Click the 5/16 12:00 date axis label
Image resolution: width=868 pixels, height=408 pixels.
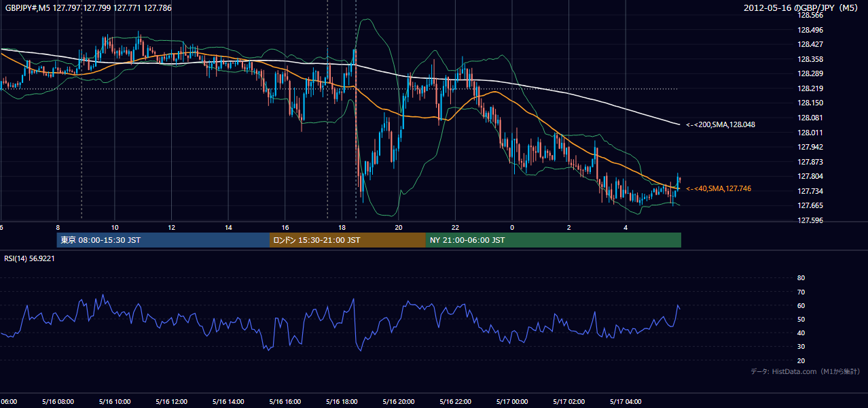click(171, 402)
